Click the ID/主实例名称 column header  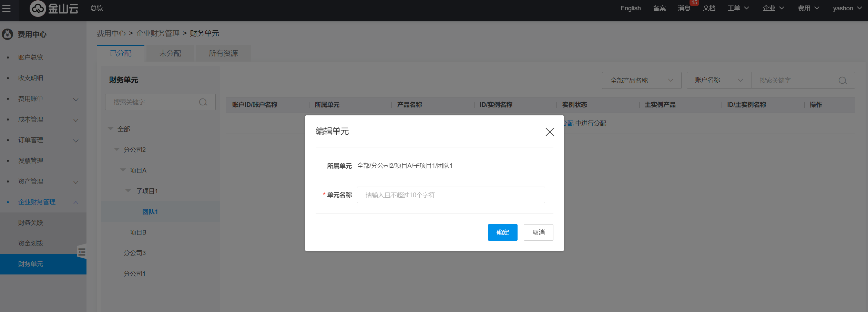point(746,105)
